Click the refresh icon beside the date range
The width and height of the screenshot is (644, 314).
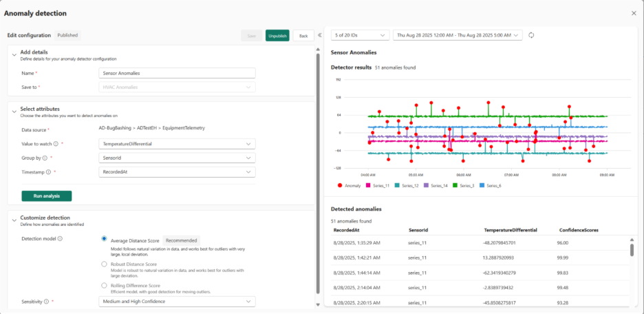coord(531,35)
